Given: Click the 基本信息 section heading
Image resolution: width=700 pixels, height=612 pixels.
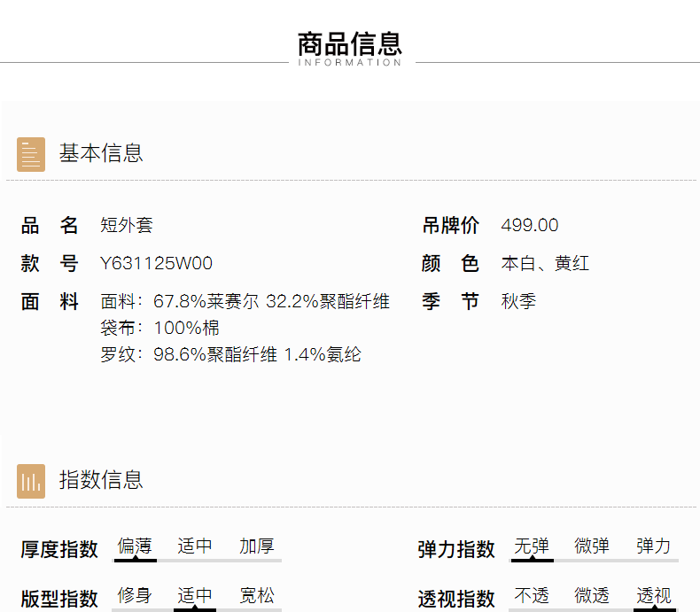Looking at the screenshot, I should click(x=101, y=153).
